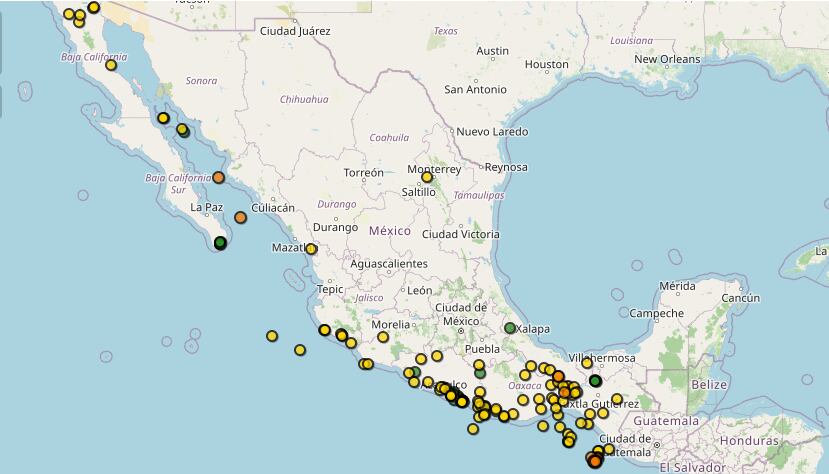
Task: Click the yellow marker under Baja California label
Action: 111,65
